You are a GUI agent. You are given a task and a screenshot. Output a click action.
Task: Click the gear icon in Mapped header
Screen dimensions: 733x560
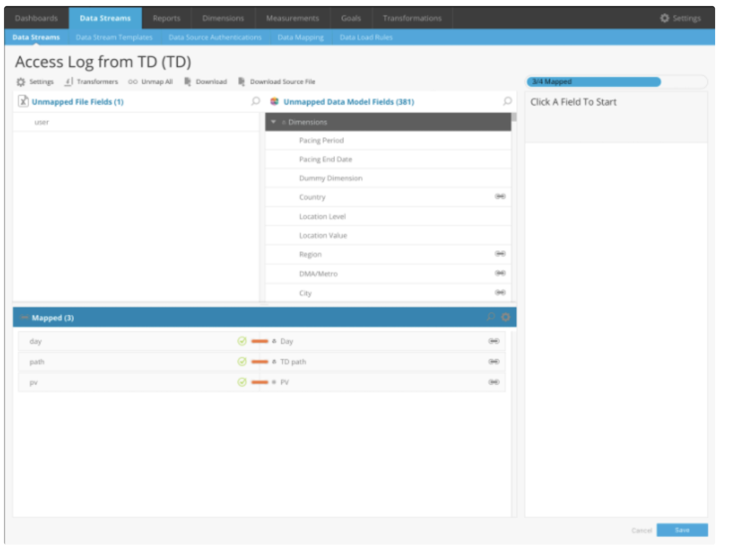point(506,317)
